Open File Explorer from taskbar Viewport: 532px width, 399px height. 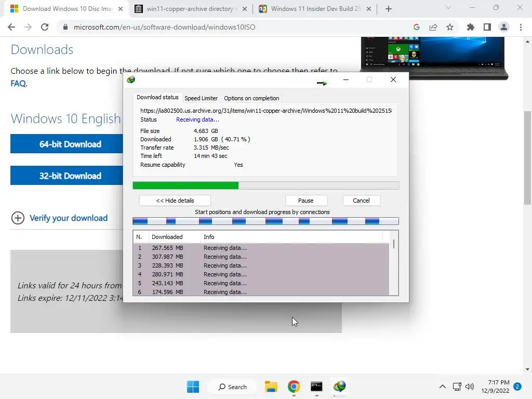[271, 387]
